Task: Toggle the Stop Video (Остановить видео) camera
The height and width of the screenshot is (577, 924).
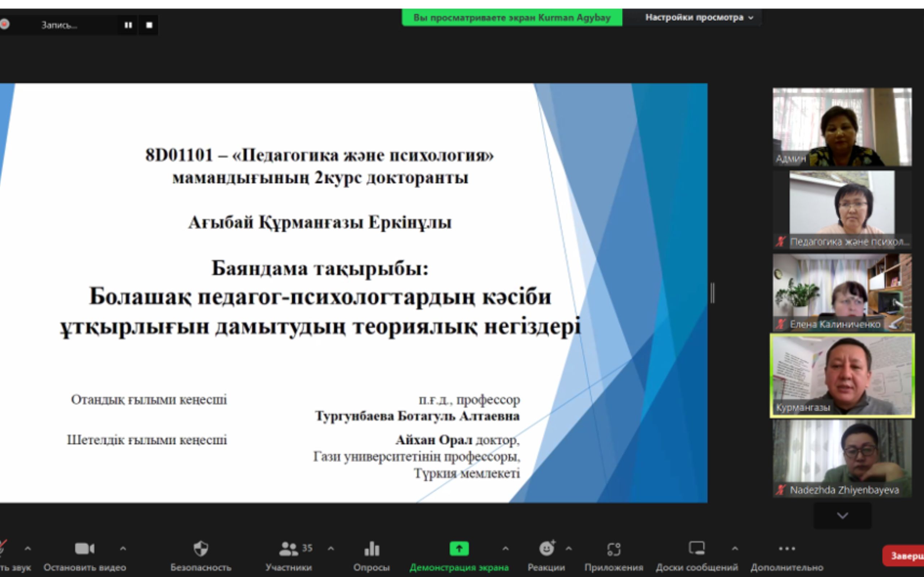Action: (x=84, y=549)
